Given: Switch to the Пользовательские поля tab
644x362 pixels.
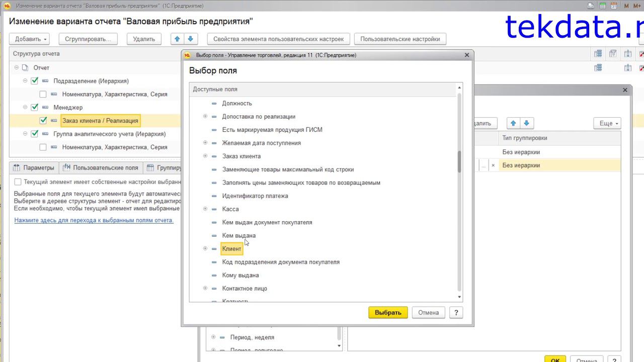Looking at the screenshot, I should [100, 168].
